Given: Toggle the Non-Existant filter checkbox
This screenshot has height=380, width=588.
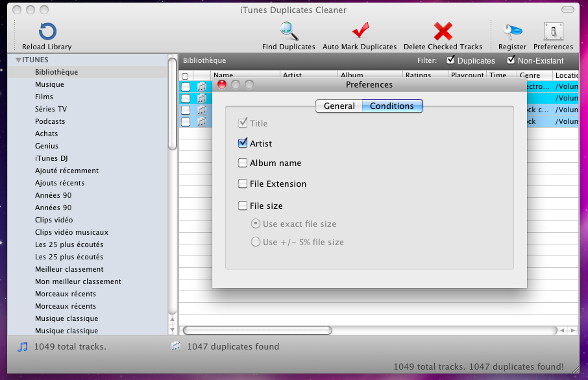Looking at the screenshot, I should click(x=511, y=60).
